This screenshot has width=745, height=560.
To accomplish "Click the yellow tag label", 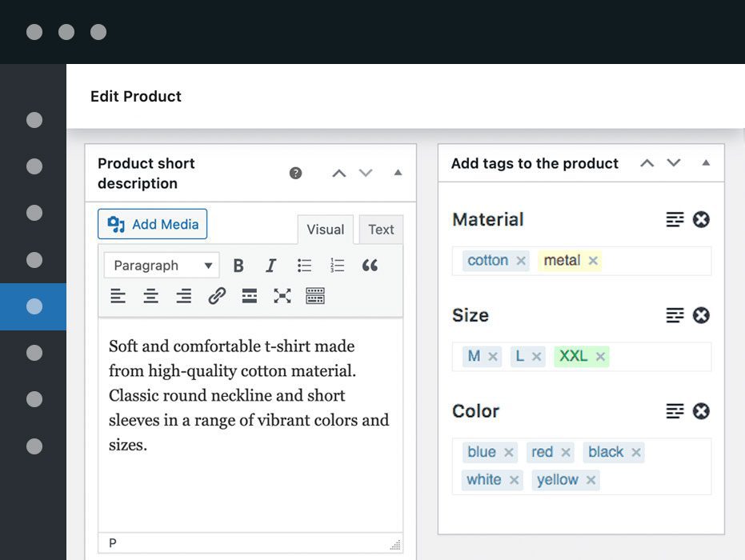I will coord(558,480).
